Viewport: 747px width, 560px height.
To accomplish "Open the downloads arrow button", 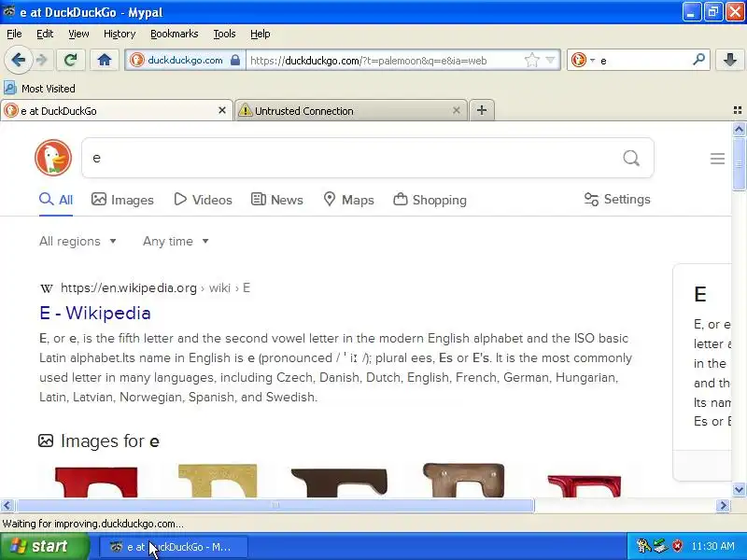I will [729, 60].
